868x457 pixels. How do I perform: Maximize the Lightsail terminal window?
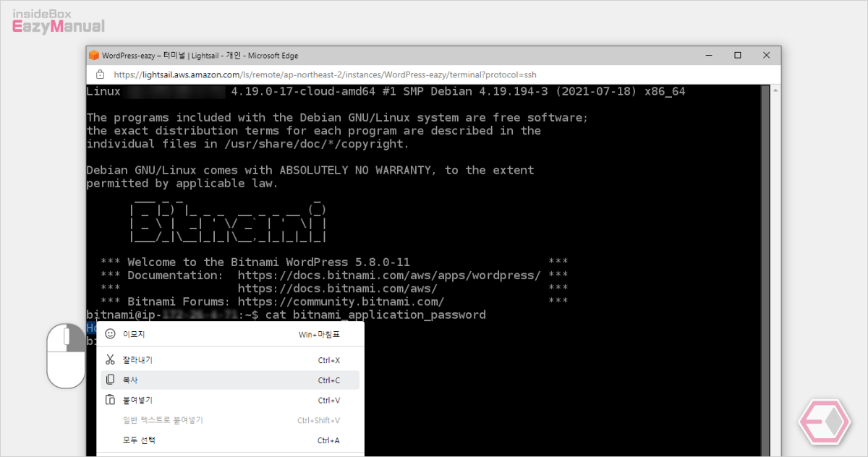coord(738,55)
